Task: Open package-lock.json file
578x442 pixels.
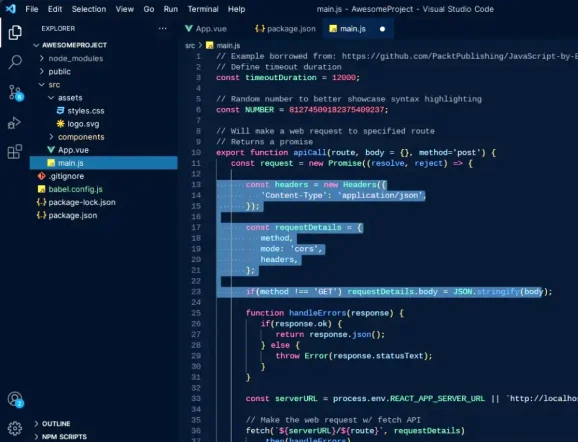Action: (82, 202)
